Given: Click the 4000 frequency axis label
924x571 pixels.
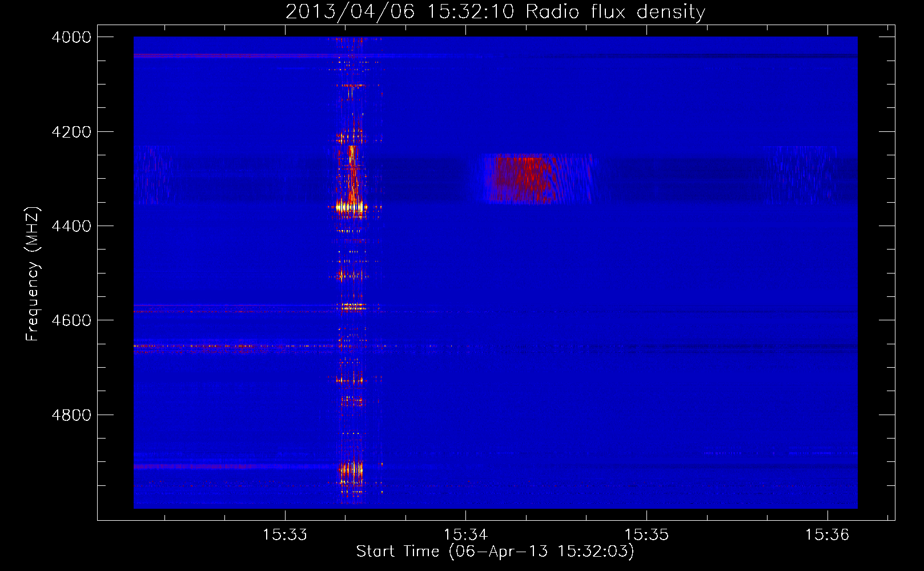Looking at the screenshot, I should coord(71,37).
